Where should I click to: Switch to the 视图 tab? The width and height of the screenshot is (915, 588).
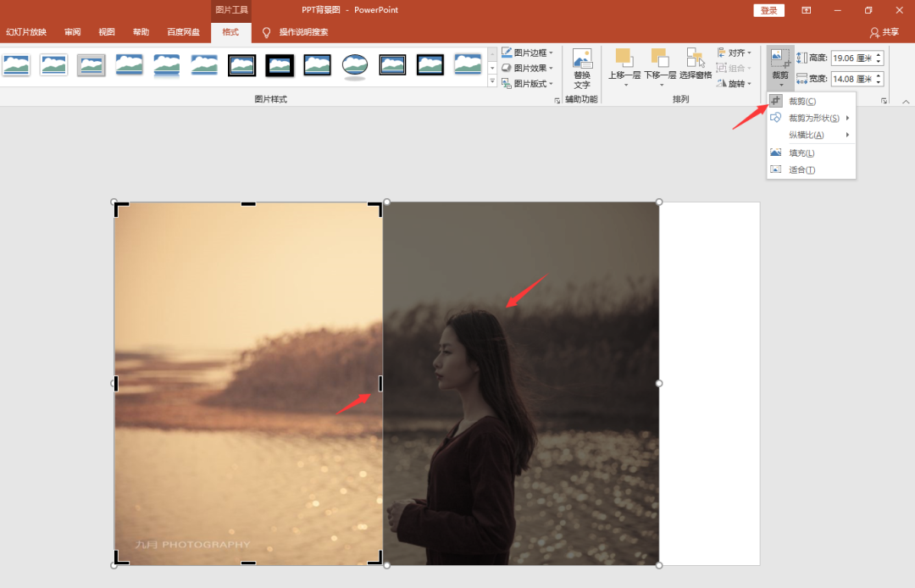tap(106, 32)
